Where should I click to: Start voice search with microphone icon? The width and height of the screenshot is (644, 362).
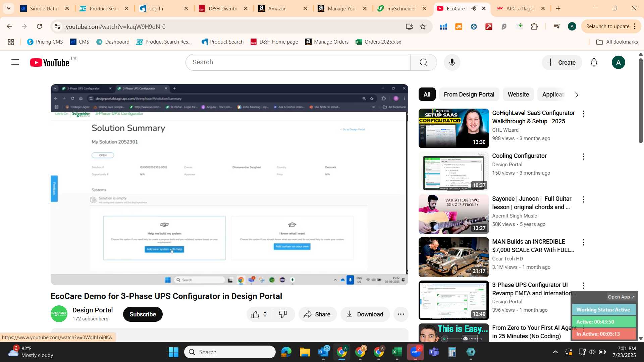[452, 62]
